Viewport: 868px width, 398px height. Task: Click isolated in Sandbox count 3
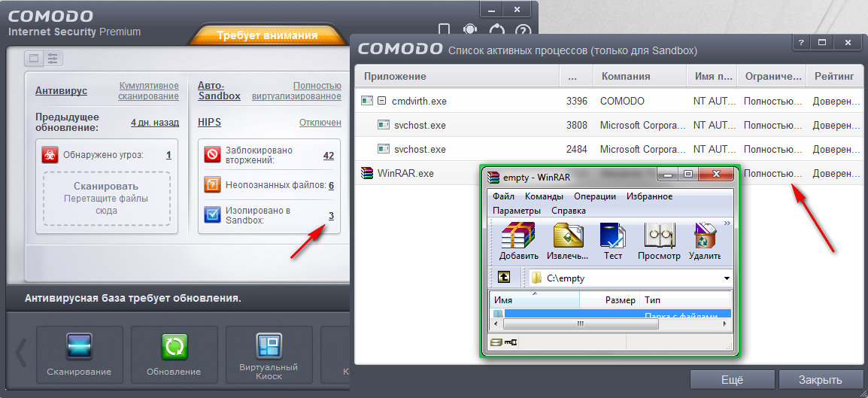[x=331, y=215]
